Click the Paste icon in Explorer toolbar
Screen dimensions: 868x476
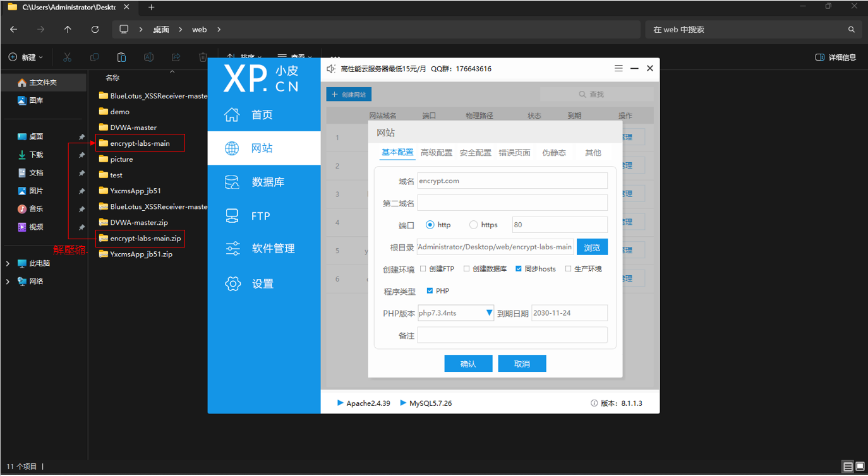coord(121,57)
